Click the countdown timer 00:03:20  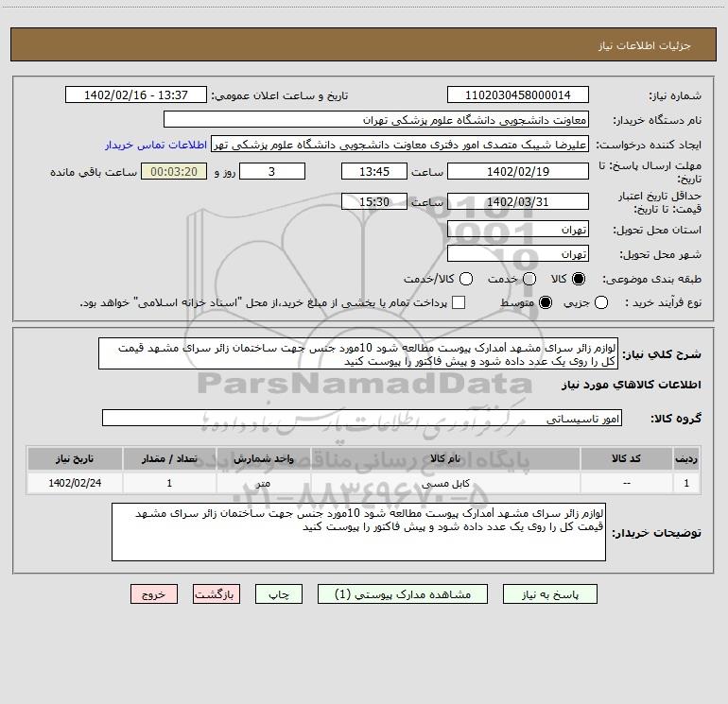[x=174, y=172]
